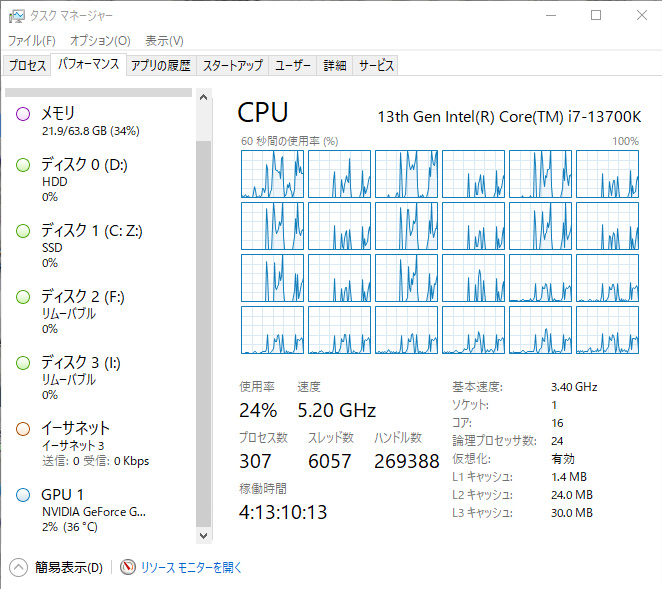Click the purple Memory circle icon

pos(23,114)
